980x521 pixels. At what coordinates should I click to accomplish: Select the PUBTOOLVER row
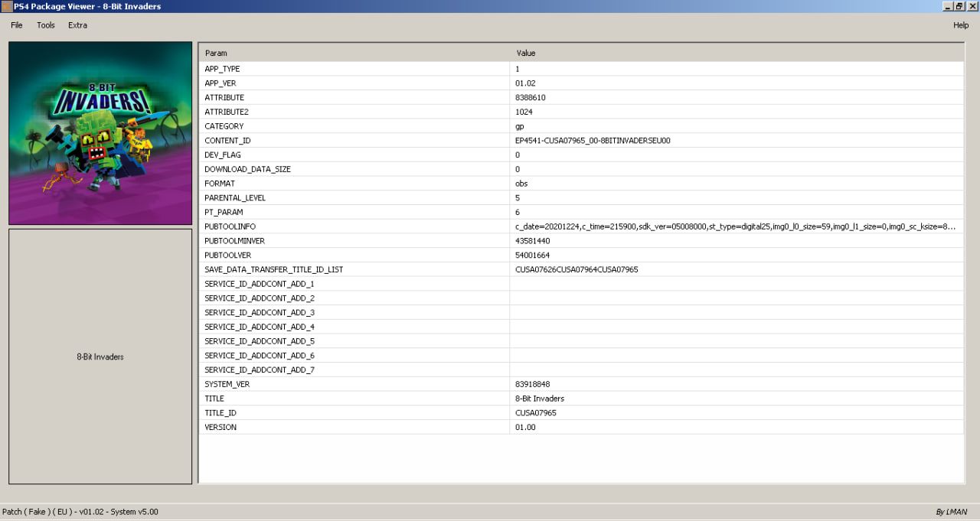pos(581,256)
